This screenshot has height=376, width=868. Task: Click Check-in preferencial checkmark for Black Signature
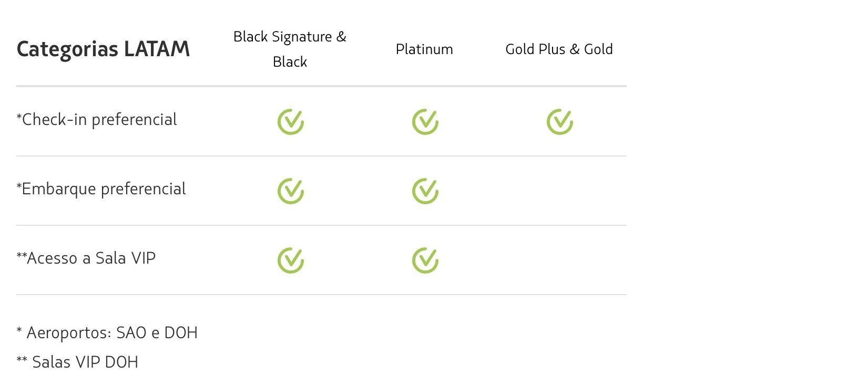pyautogui.click(x=290, y=122)
